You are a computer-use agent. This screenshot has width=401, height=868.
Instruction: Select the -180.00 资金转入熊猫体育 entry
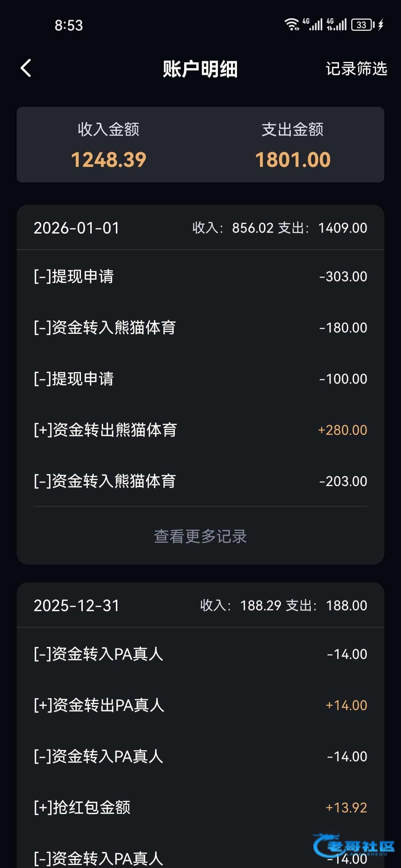tap(200, 328)
